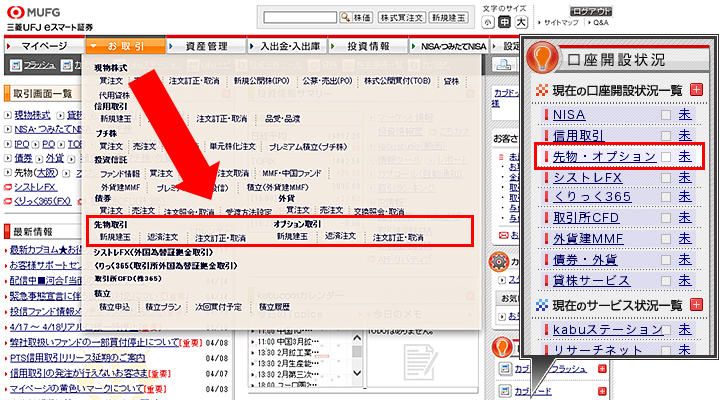The image size is (720, 400).
Task: Open the 資産管理 tab
Action: (x=206, y=46)
